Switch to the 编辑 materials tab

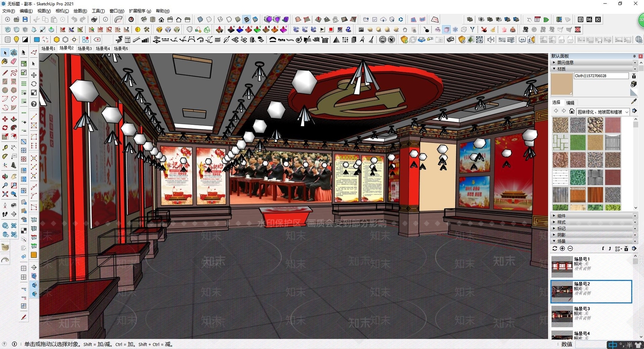[x=570, y=103]
